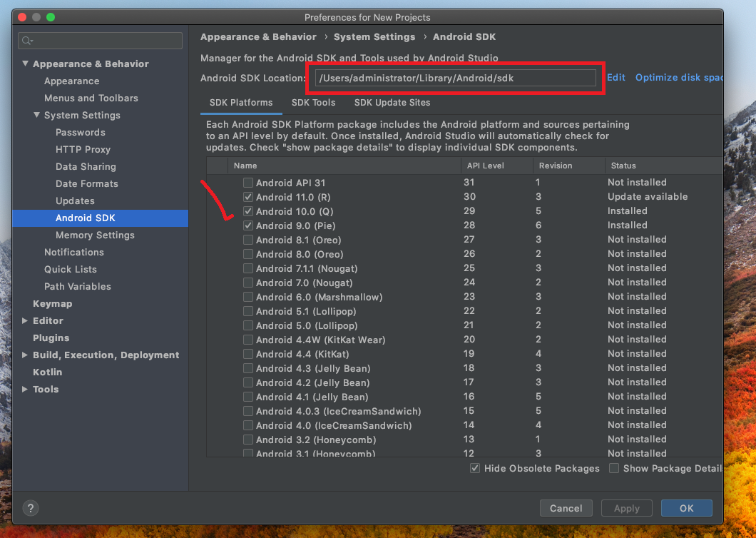Viewport: 756px width, 538px height.
Task: Click the Cancel button
Action: pos(566,508)
